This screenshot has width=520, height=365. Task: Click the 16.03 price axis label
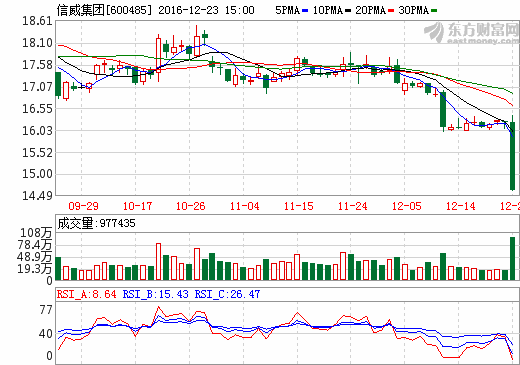(37, 131)
